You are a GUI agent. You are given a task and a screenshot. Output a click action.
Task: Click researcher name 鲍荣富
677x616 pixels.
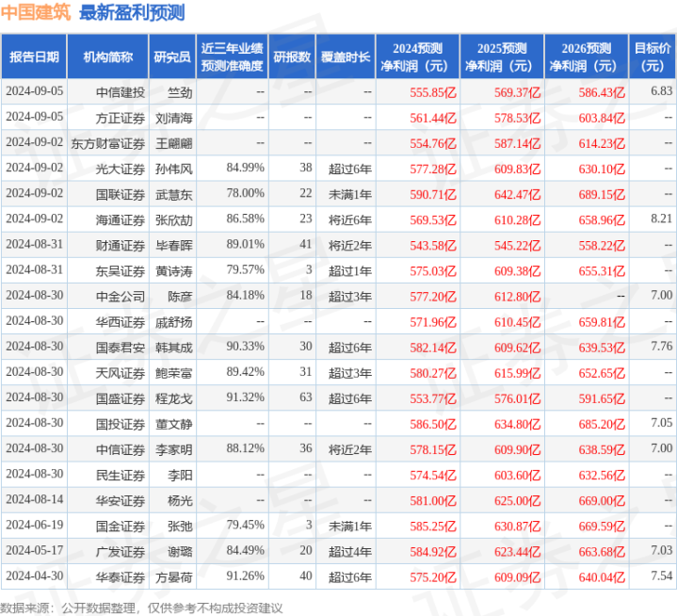[x=174, y=373]
